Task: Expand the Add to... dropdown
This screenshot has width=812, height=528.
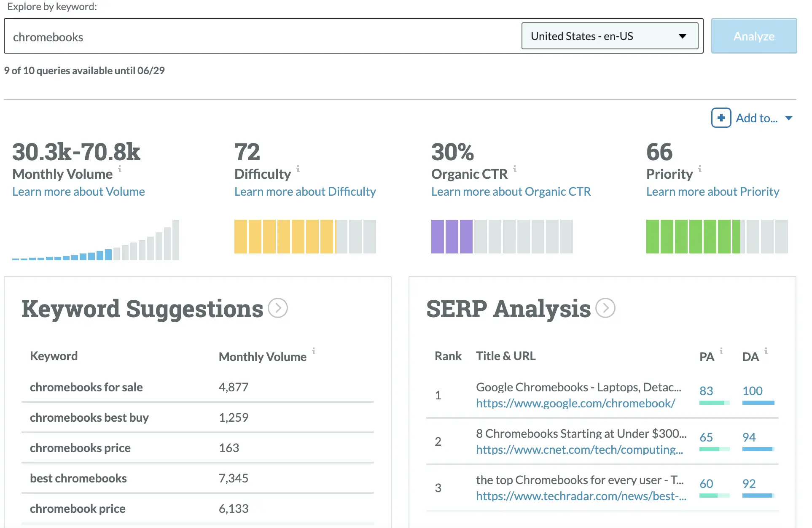Action: (789, 118)
